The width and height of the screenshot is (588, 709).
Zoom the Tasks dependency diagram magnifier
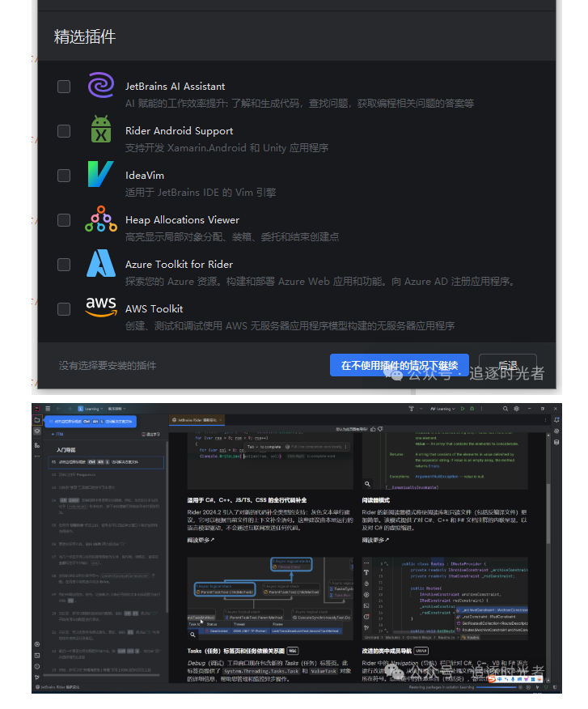point(193,635)
